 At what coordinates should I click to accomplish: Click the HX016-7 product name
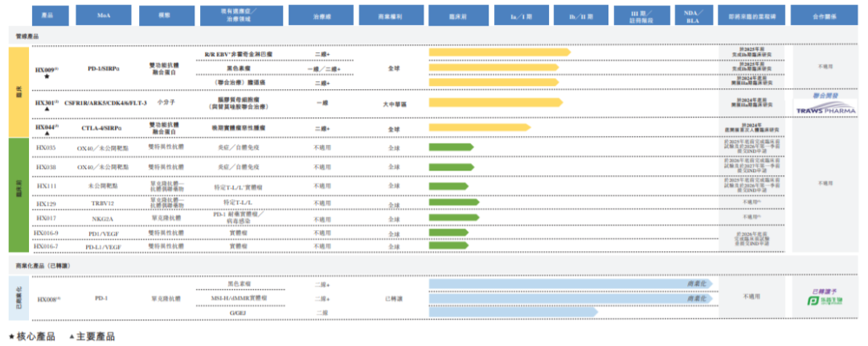coord(46,245)
